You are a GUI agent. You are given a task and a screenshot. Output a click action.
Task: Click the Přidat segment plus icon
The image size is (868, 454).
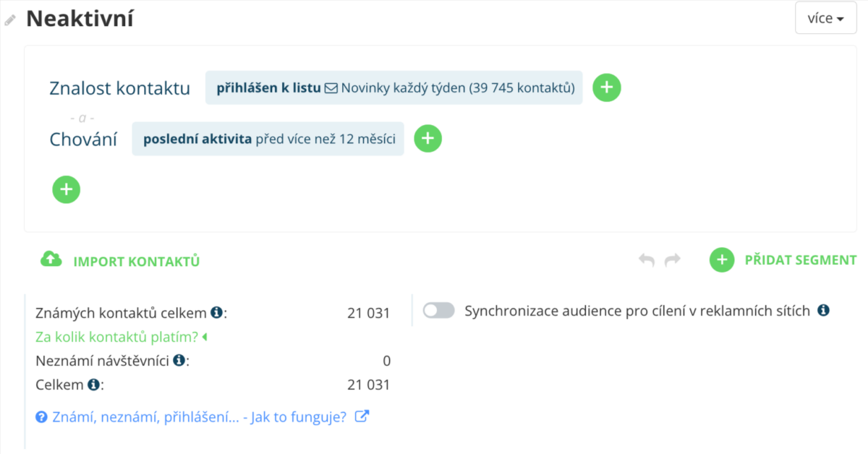click(x=721, y=260)
